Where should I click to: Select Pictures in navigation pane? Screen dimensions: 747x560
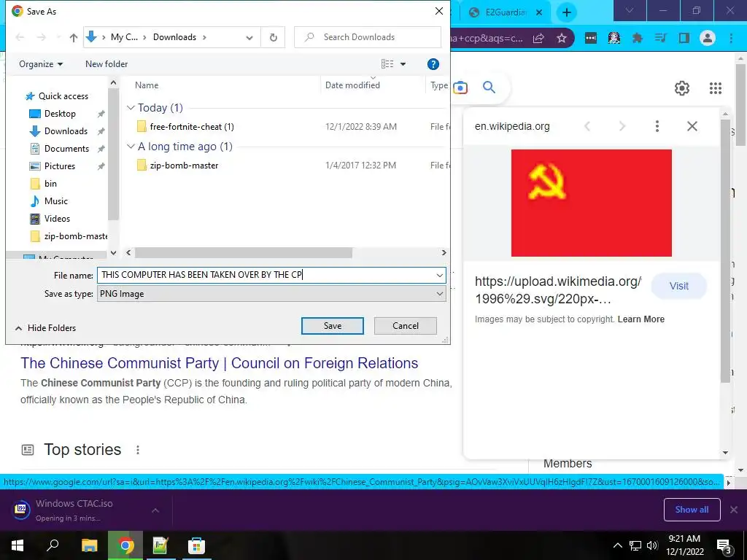(x=60, y=166)
